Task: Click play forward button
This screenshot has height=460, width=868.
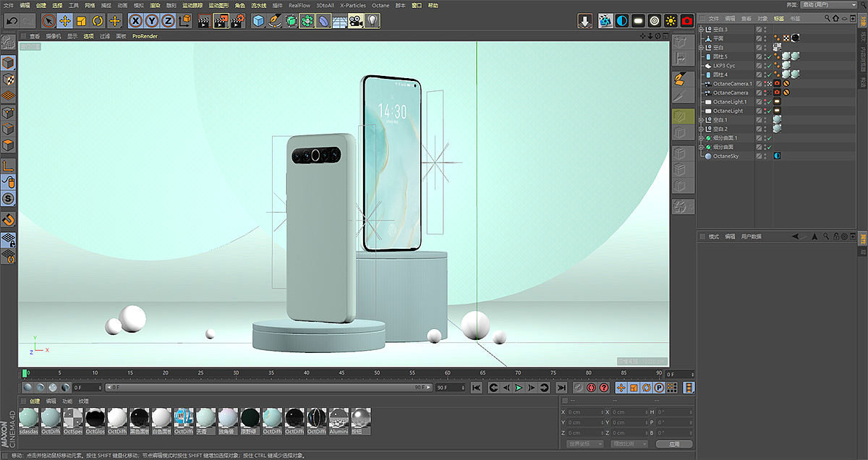Action: point(518,388)
